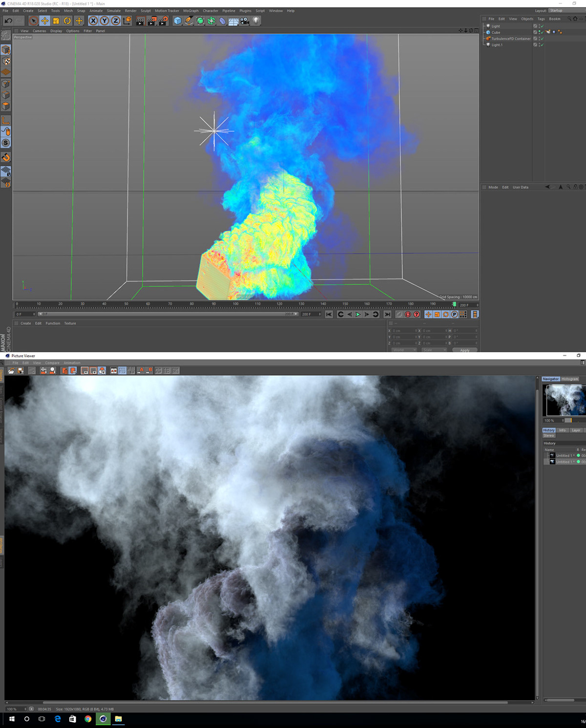
Task: Switch to the Layer tab in Picture Viewer
Action: [576, 430]
